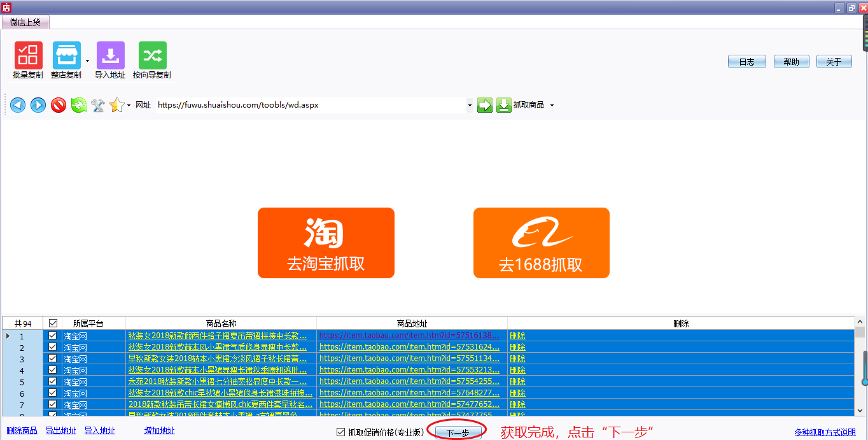The height and width of the screenshot is (440, 868).
Task: Expand the URL address history dropdown
Action: tap(470, 105)
